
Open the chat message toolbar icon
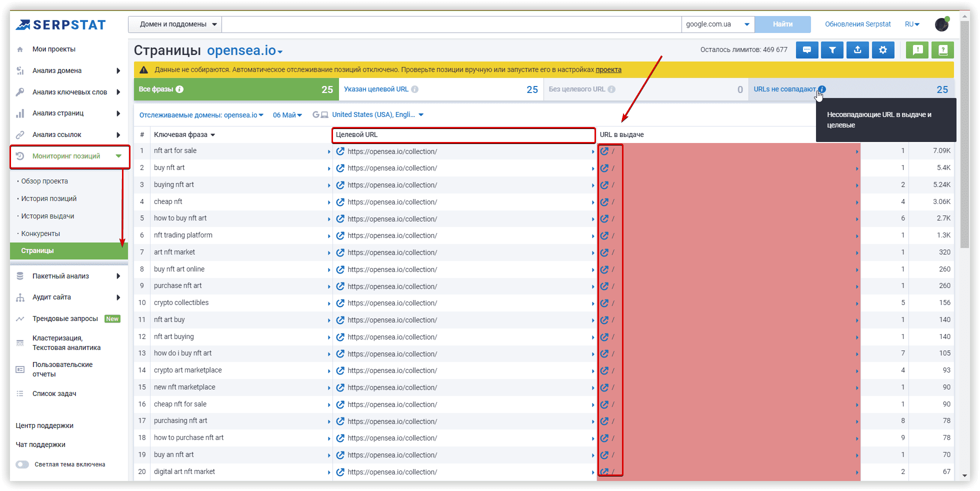pos(807,50)
